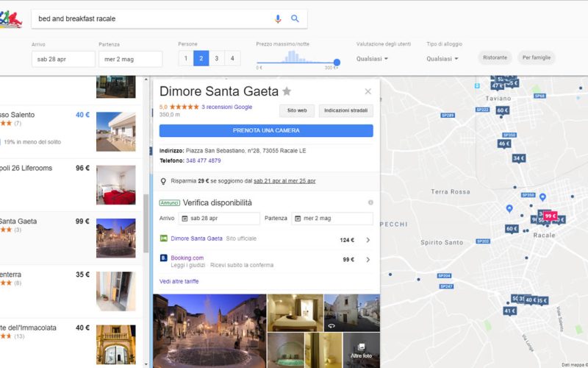
Task: Click the Google logo
Action: [x=11, y=19]
